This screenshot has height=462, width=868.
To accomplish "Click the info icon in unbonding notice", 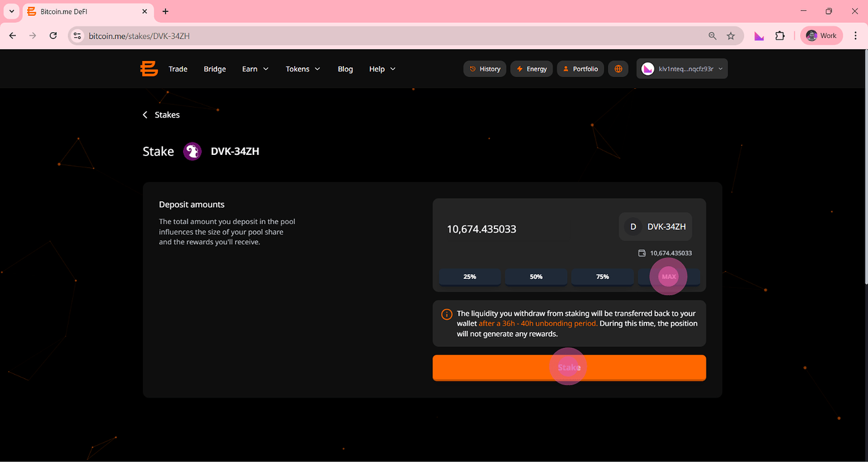I will 447,314.
